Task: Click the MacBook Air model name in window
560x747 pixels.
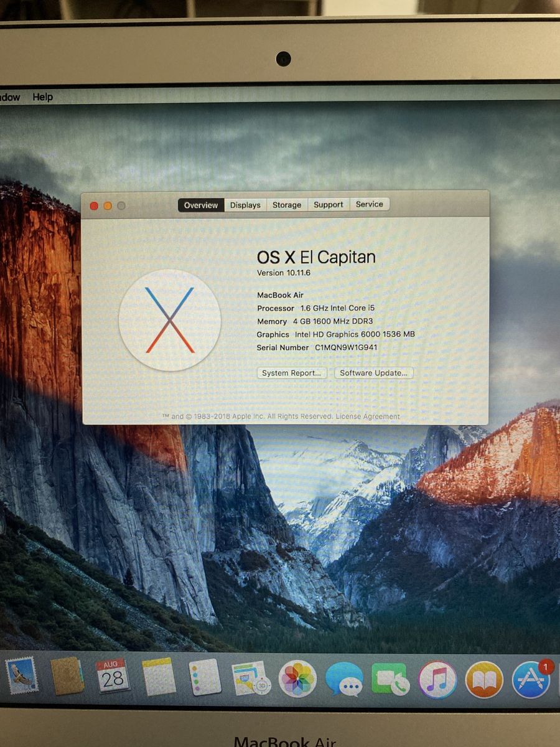Action: click(281, 295)
